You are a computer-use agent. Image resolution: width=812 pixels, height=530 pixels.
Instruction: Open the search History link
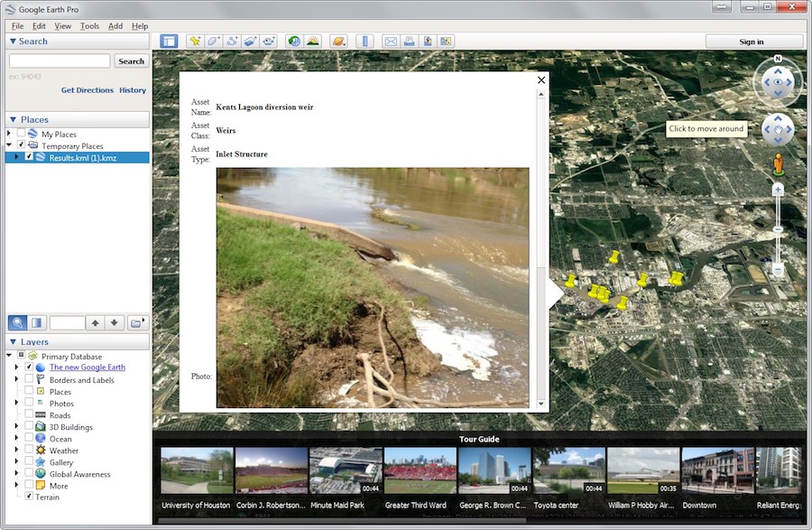(133, 90)
